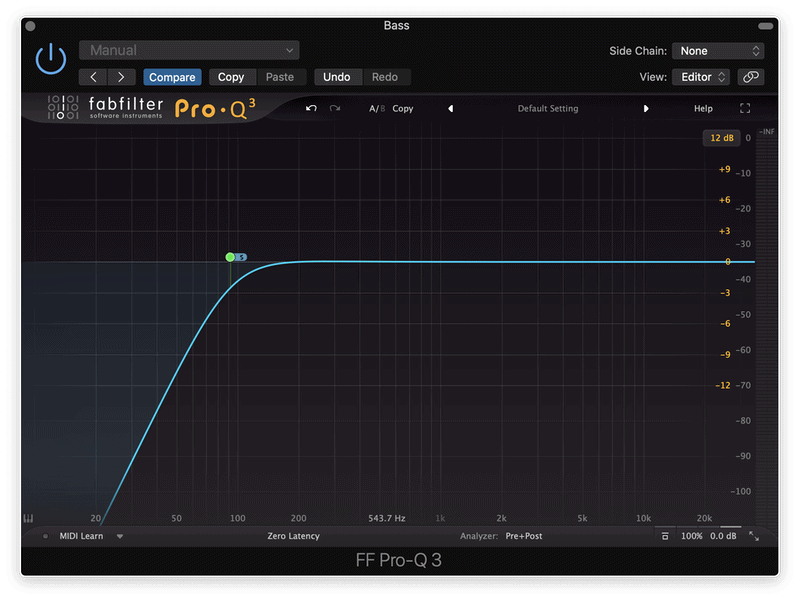Viewport: 800px width, 600px height.
Task: Go to next preset with right chevron
Action: pos(121,77)
